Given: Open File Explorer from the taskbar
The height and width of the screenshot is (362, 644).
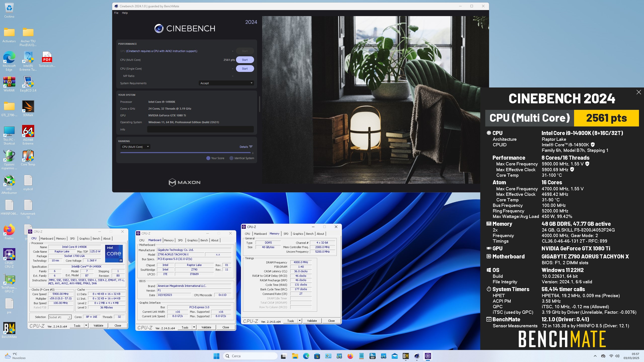Looking at the screenshot, I should coord(295,356).
